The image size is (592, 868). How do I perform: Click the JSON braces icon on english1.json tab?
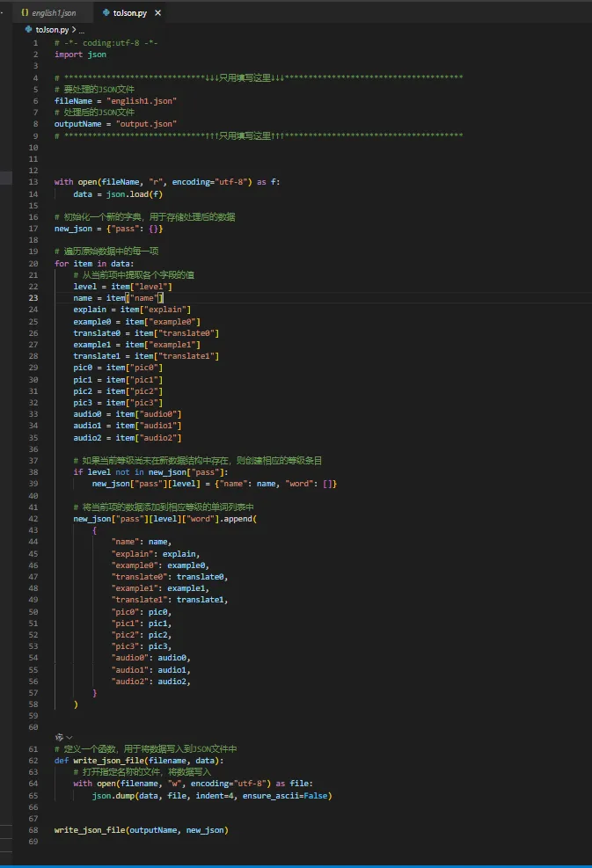[x=26, y=13]
